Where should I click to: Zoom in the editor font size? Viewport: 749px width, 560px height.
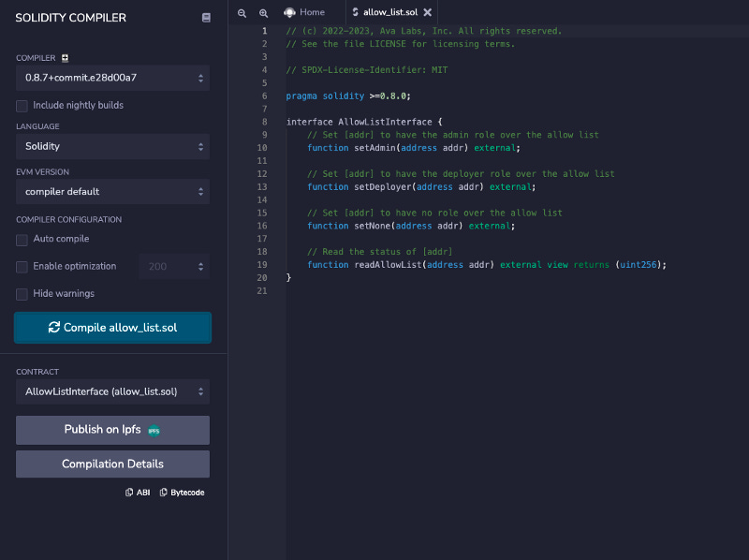(x=263, y=13)
